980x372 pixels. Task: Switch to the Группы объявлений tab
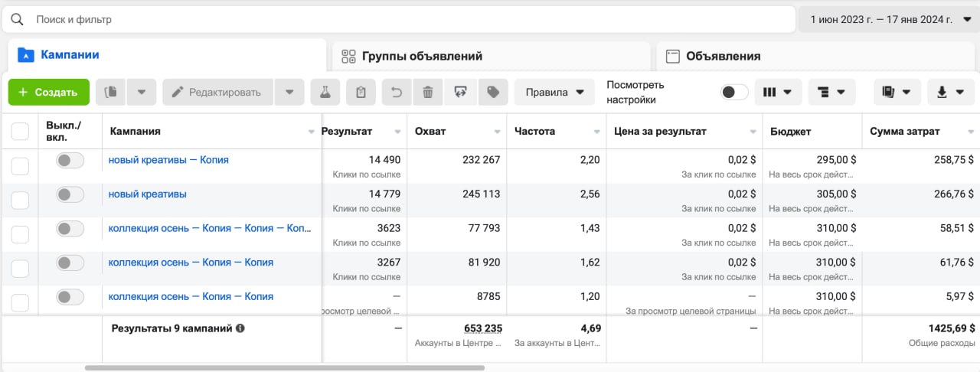coord(491,56)
